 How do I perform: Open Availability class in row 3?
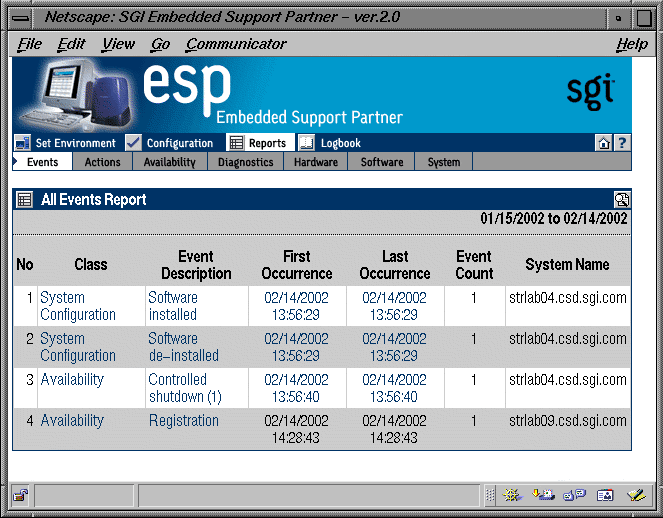pyautogui.click(x=72, y=380)
